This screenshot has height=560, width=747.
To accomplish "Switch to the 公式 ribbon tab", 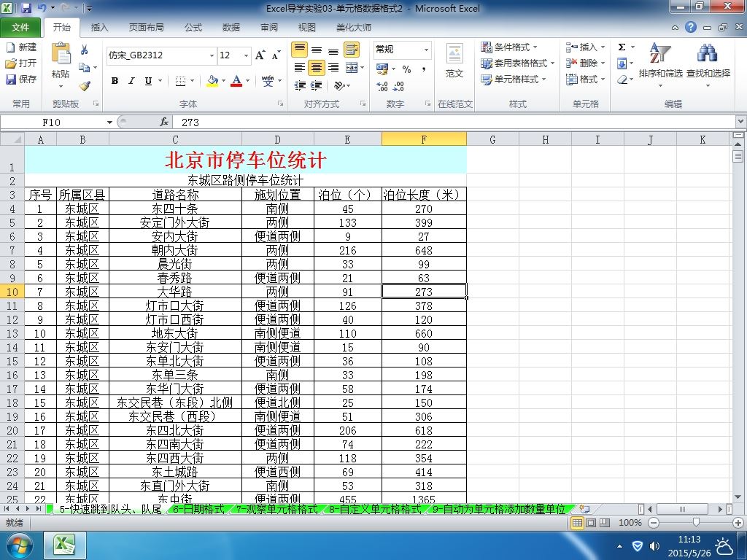I will [x=193, y=28].
